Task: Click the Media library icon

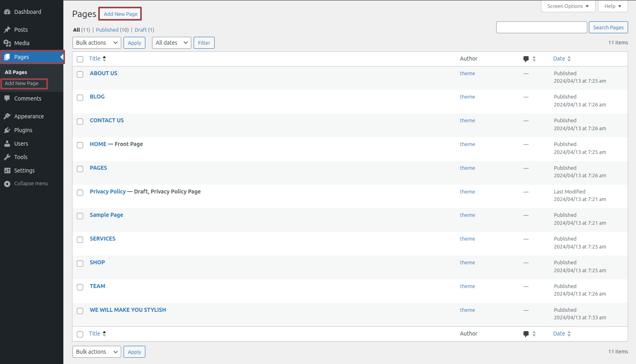Action: click(7, 43)
